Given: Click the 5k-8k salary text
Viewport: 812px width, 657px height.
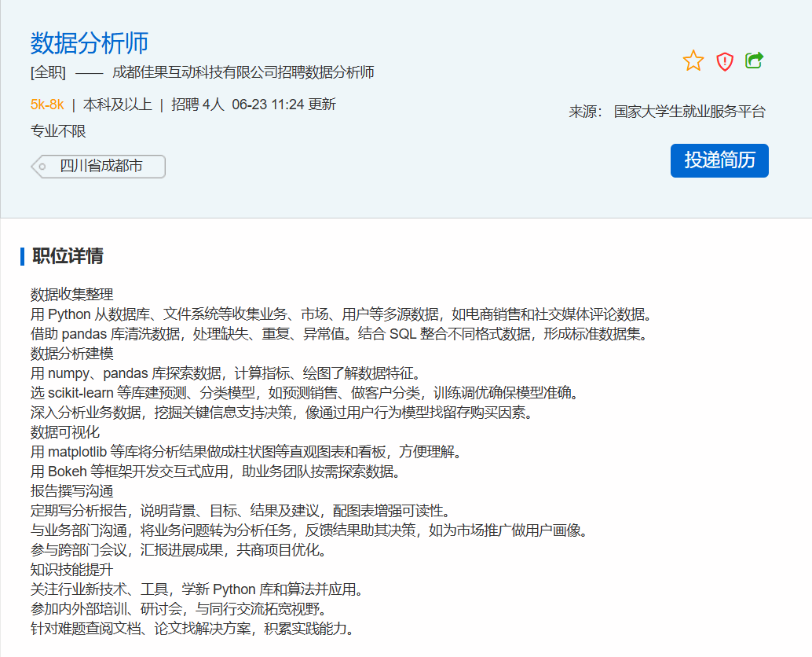Looking at the screenshot, I should pyautogui.click(x=47, y=105).
